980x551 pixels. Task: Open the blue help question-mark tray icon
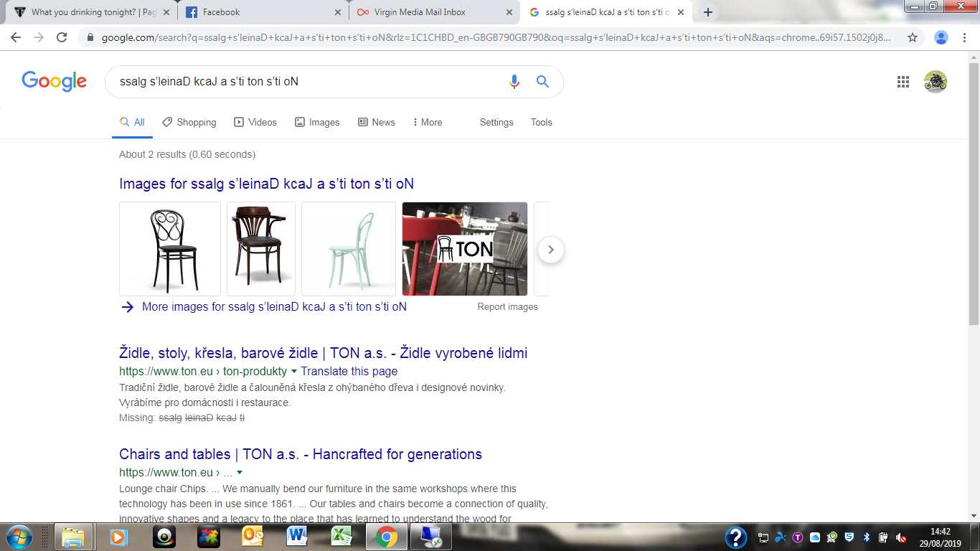click(x=736, y=537)
